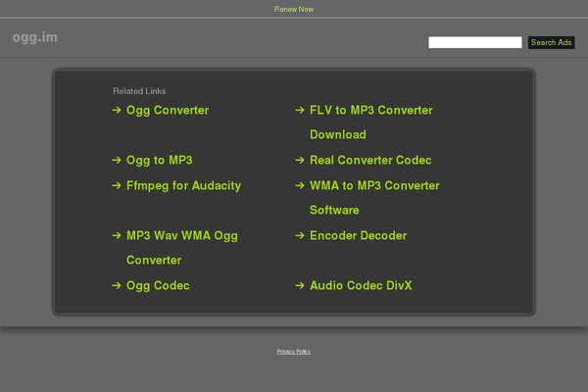Click the arrow icon beside Audio Codec DivX
This screenshot has height=392, width=588.
(x=300, y=285)
